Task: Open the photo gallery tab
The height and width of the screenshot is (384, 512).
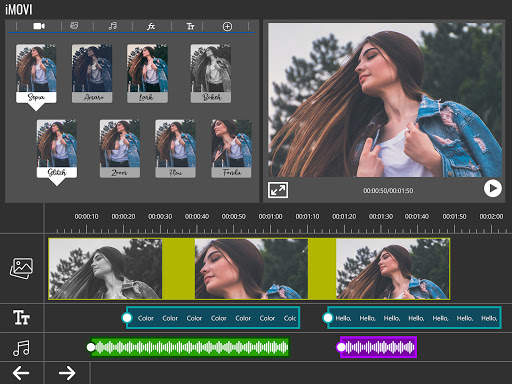Action: pos(74,26)
